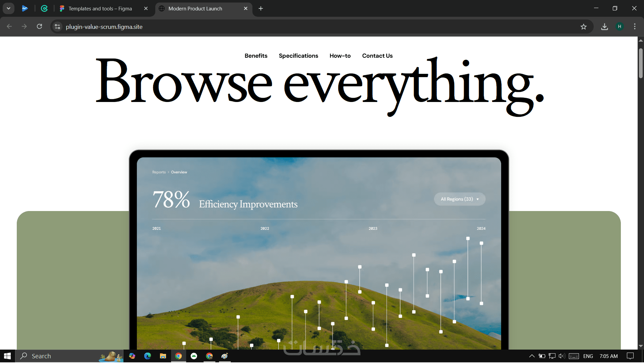The image size is (644, 363).
Task: Switch to Templates and tools – Figma tab
Action: point(100,9)
